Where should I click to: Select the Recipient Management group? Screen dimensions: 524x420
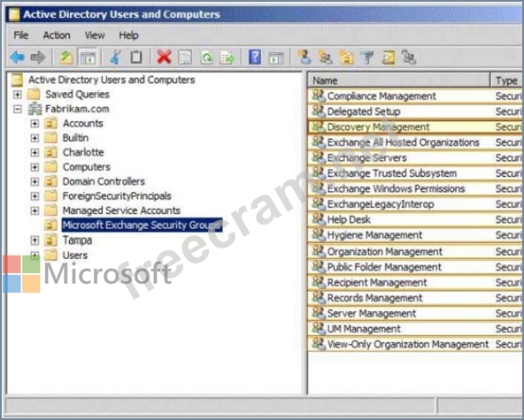pyautogui.click(x=377, y=282)
